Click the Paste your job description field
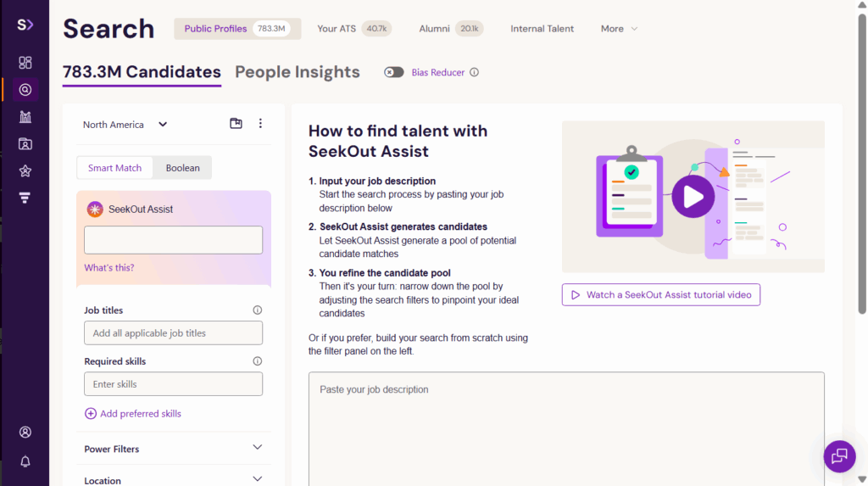Screen dimensions: 868x486 (566, 424)
